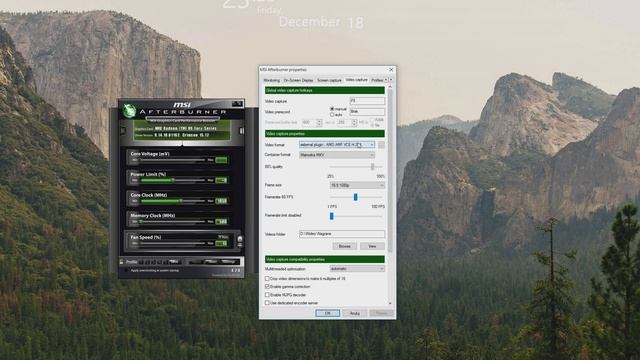Click the Core Voltage slider track

[x=172, y=160]
